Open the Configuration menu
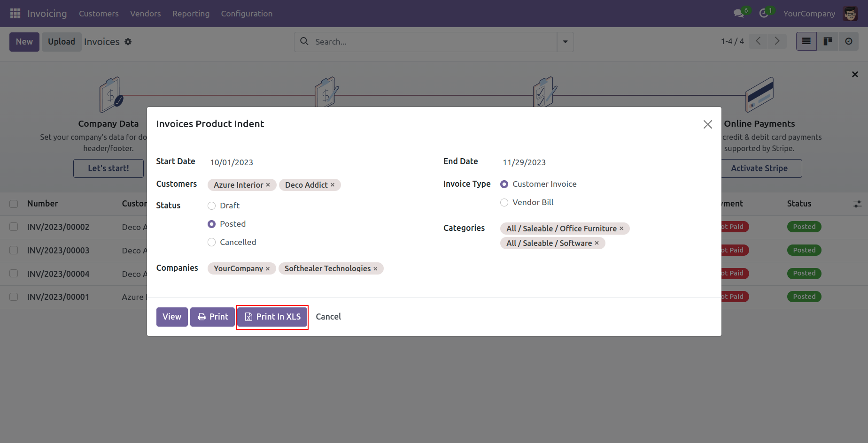868x443 pixels. 247,14
